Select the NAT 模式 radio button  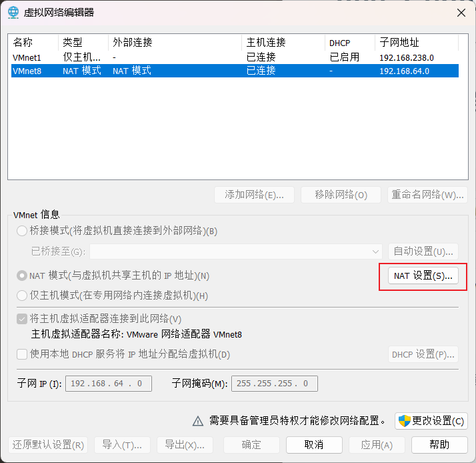[x=22, y=276]
